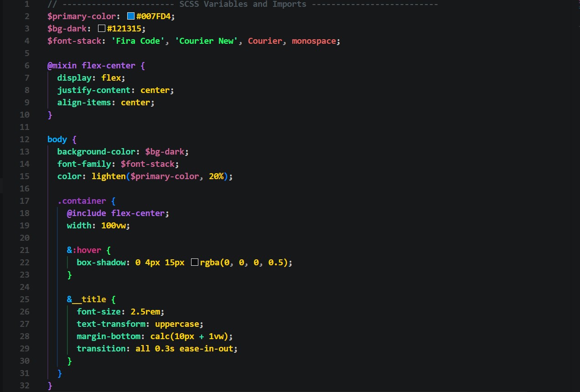Click the &__title selector

point(87,299)
